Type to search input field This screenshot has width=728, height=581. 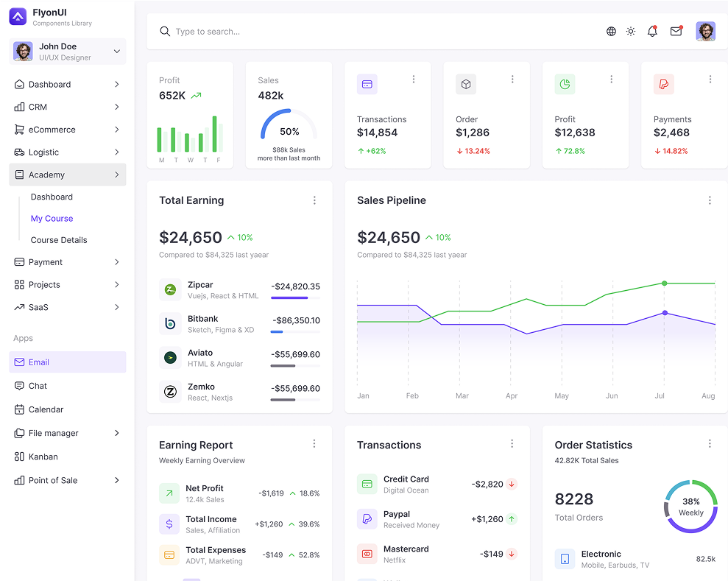(x=381, y=31)
